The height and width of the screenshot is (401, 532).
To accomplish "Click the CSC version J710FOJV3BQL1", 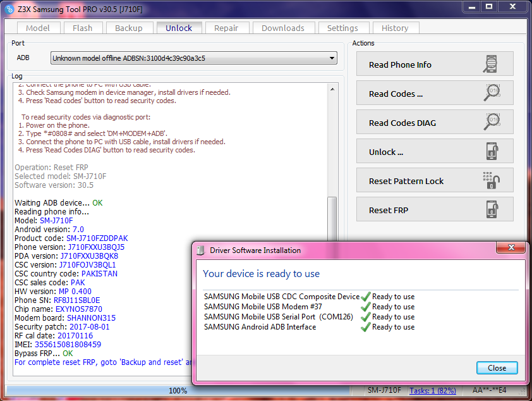I will pos(88,265).
